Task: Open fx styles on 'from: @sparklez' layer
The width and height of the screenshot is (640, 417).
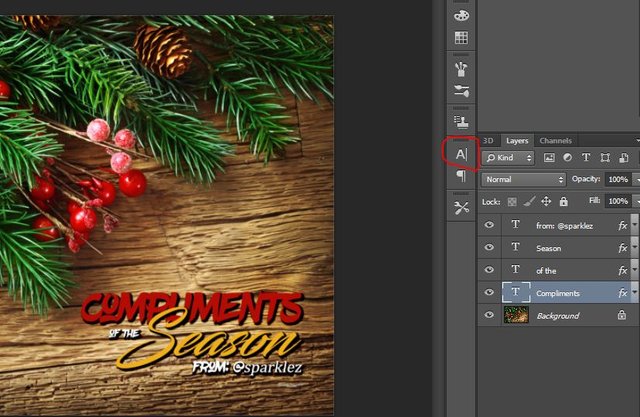Action: coord(623,225)
